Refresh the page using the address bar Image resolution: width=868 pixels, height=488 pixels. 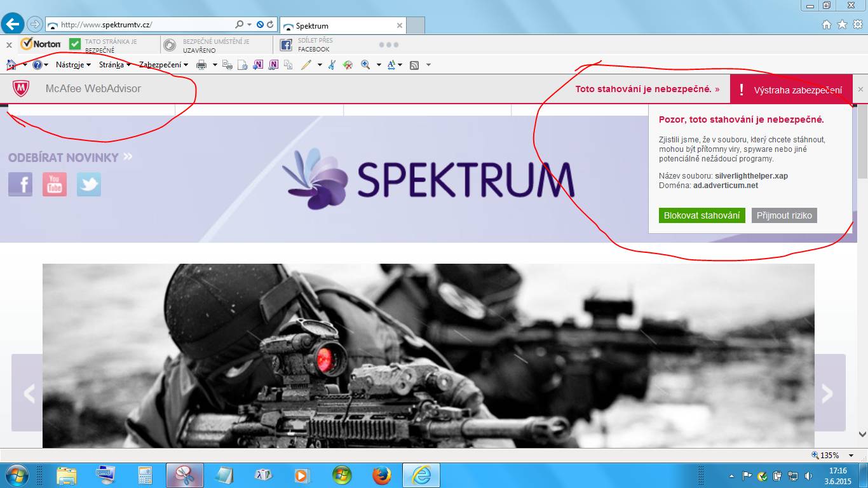270,25
